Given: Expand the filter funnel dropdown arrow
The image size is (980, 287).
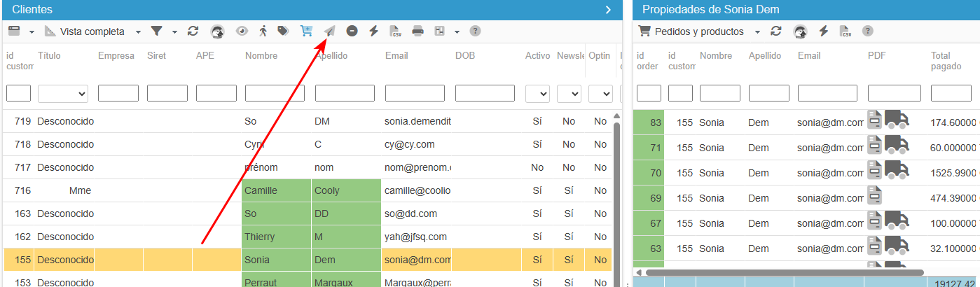Looking at the screenshot, I should click(x=174, y=32).
